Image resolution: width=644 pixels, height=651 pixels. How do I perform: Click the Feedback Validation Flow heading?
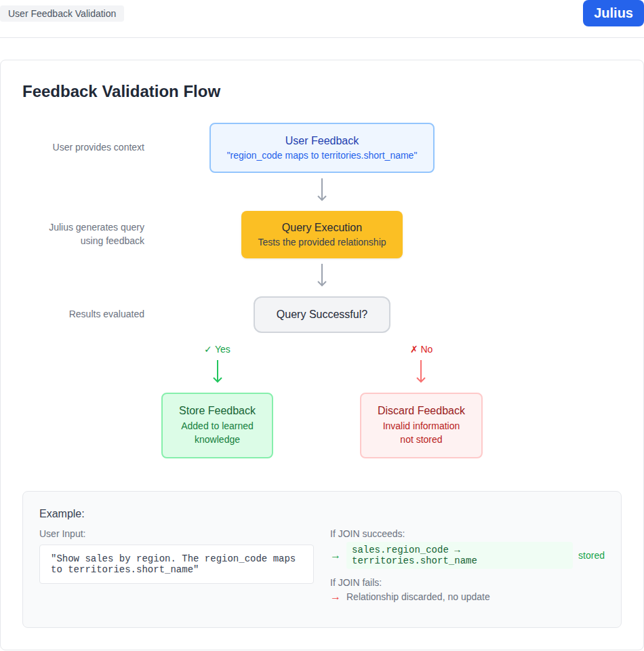(121, 92)
